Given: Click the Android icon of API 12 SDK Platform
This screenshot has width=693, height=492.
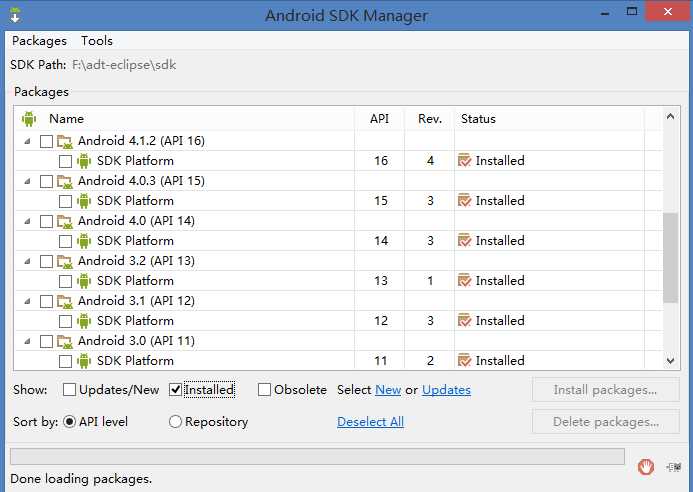Looking at the screenshot, I should tap(84, 321).
